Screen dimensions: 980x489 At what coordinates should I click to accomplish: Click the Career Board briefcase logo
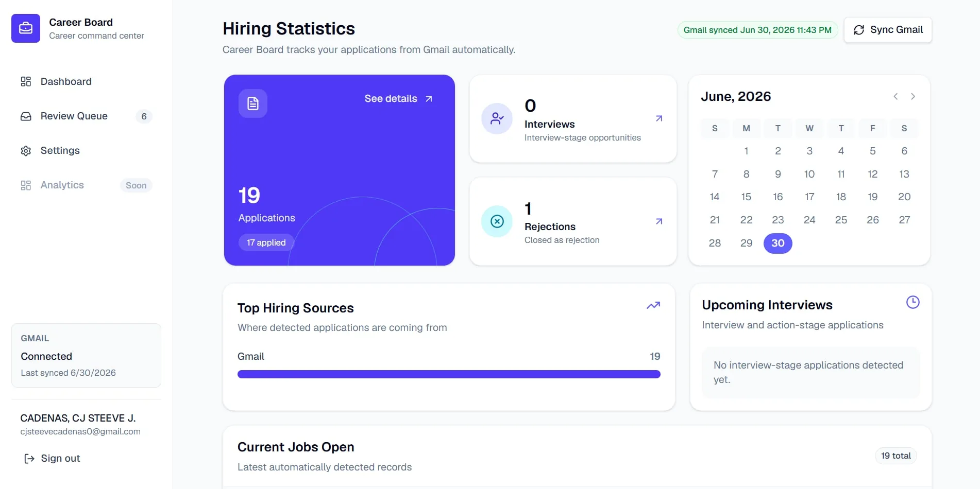pos(26,28)
